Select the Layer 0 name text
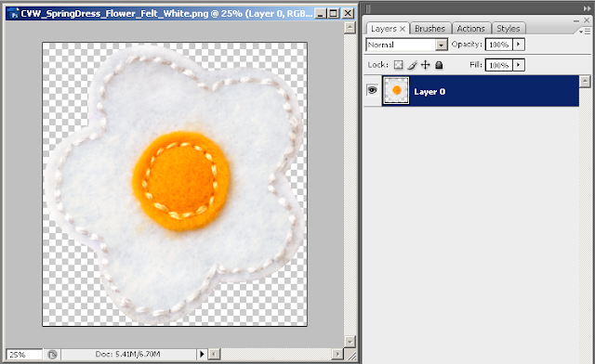 [x=430, y=92]
